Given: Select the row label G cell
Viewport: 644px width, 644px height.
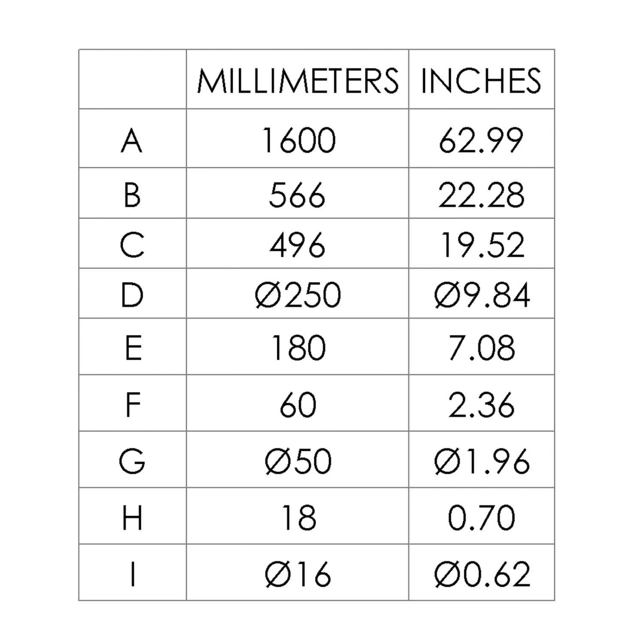Looking at the screenshot, I should pyautogui.click(x=132, y=462).
